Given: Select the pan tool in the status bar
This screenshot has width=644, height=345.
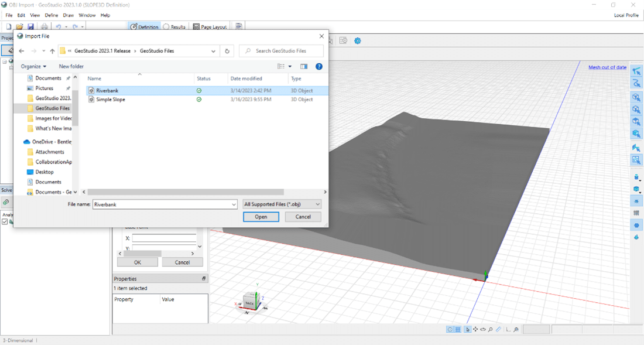Looking at the screenshot, I should click(475, 329).
